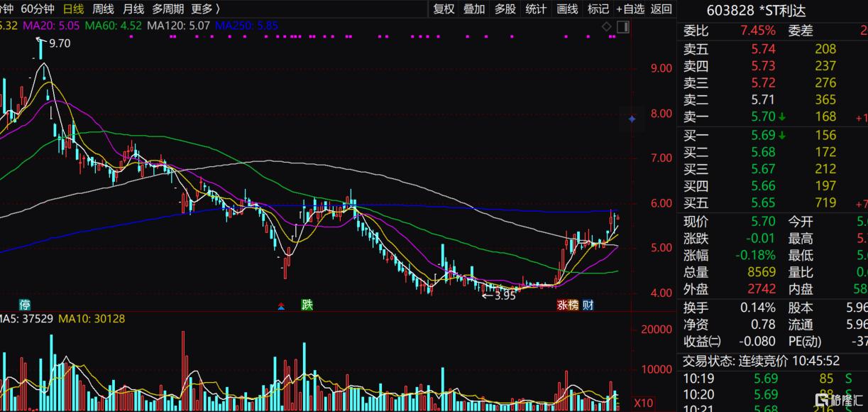Viewport: 868px width, 412px height.
Task: Click the red-blue arrow event marker
Action: pos(282,306)
